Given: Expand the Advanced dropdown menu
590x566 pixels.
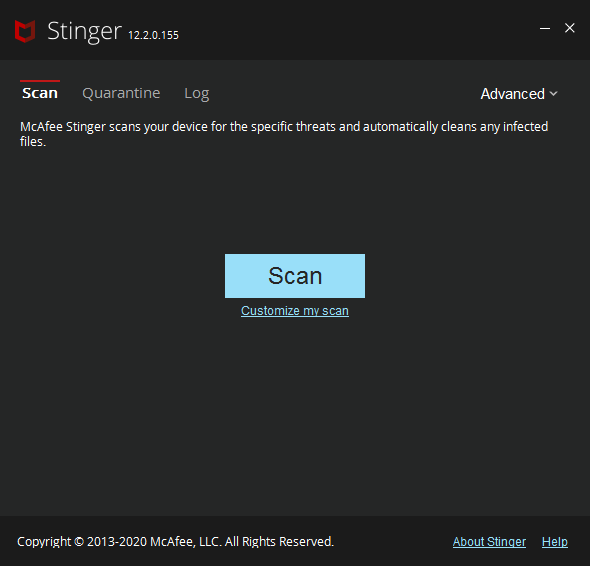Looking at the screenshot, I should [519, 94].
